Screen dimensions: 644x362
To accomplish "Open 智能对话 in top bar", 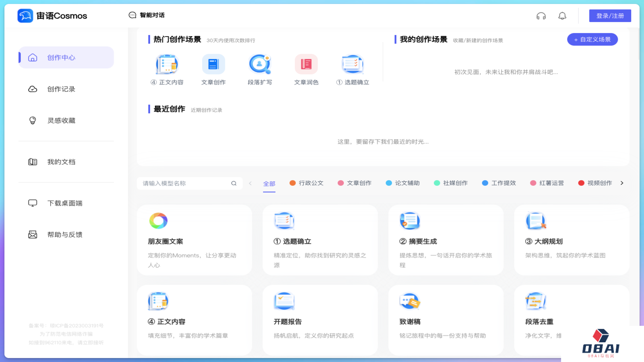I will coord(147,15).
